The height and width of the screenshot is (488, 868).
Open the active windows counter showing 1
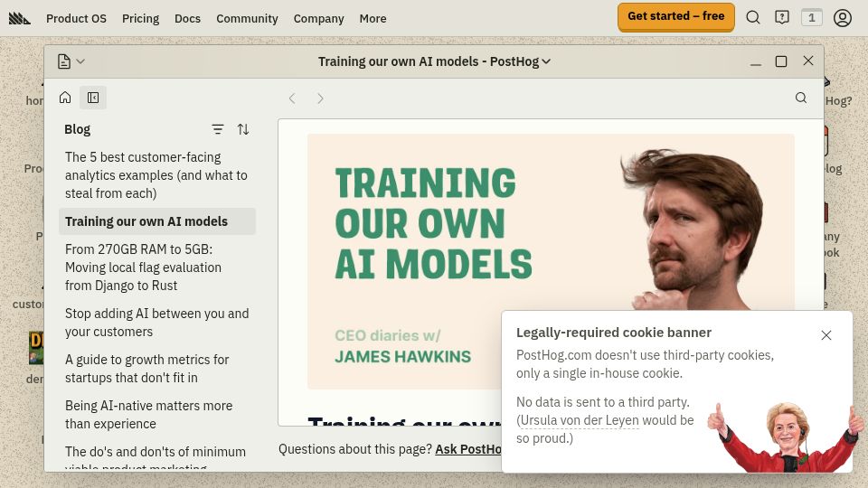point(812,18)
